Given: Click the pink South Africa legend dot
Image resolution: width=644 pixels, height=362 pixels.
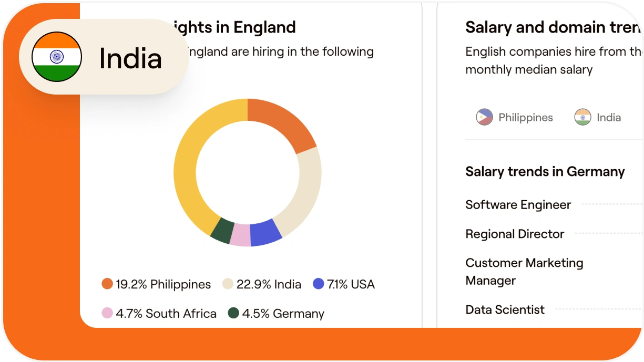Looking at the screenshot, I should pyautogui.click(x=107, y=313).
